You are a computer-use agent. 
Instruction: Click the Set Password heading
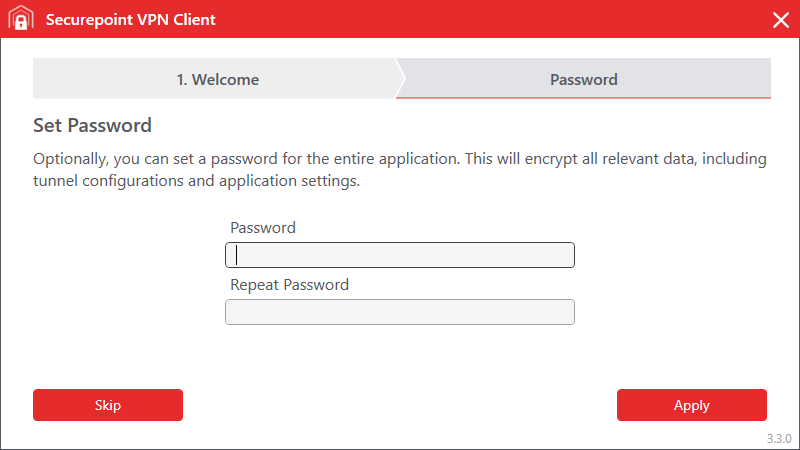[x=92, y=126]
